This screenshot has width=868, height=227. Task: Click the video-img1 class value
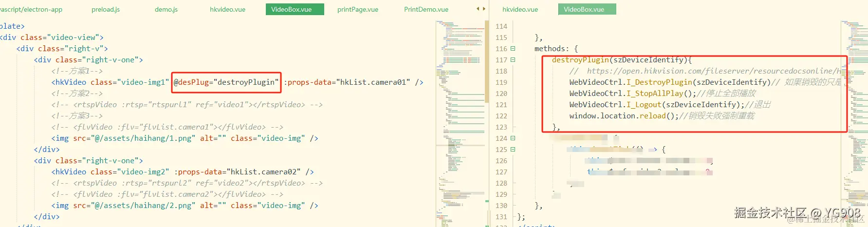[143, 82]
